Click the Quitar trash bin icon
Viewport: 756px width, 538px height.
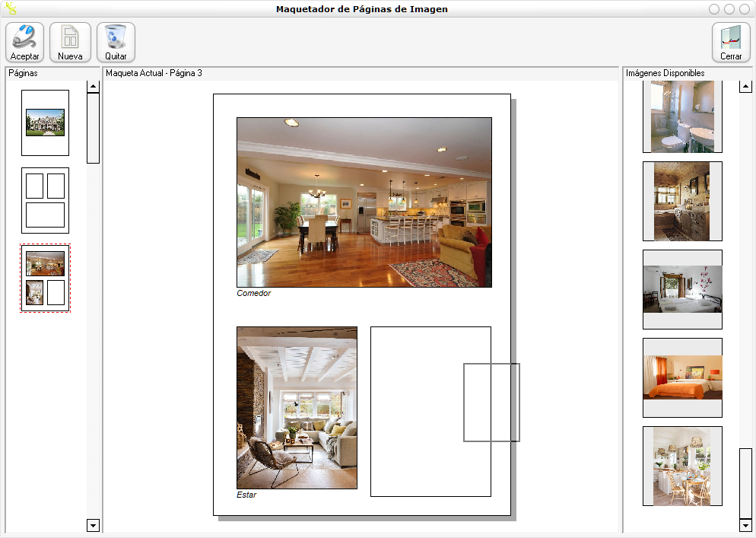pyautogui.click(x=116, y=42)
